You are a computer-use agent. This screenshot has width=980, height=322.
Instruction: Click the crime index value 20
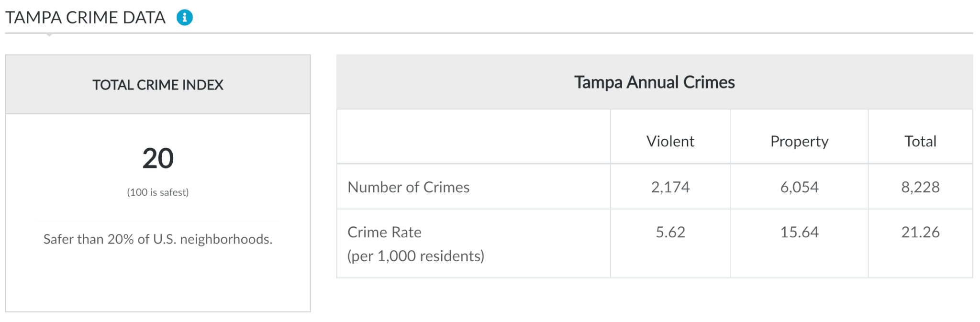coord(158,158)
